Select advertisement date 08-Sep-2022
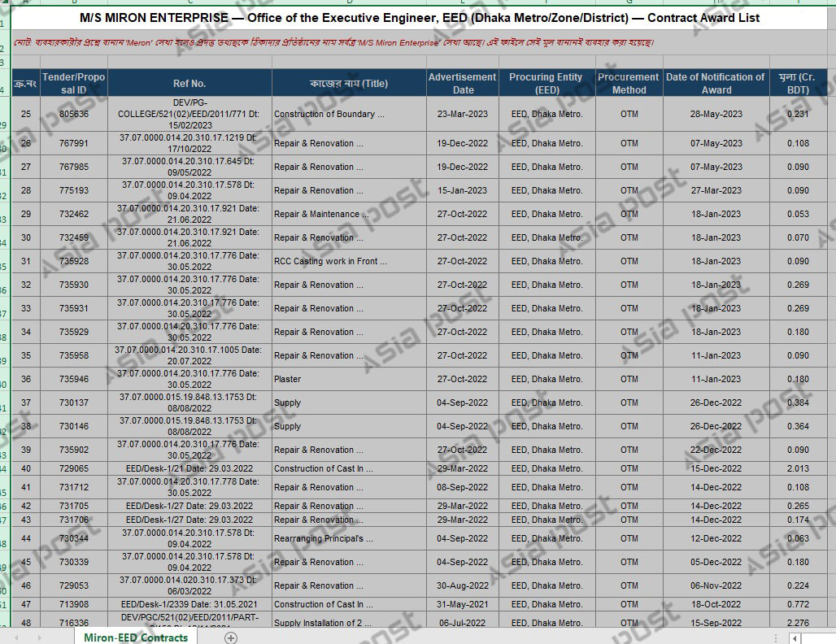836x644 pixels. [462, 487]
